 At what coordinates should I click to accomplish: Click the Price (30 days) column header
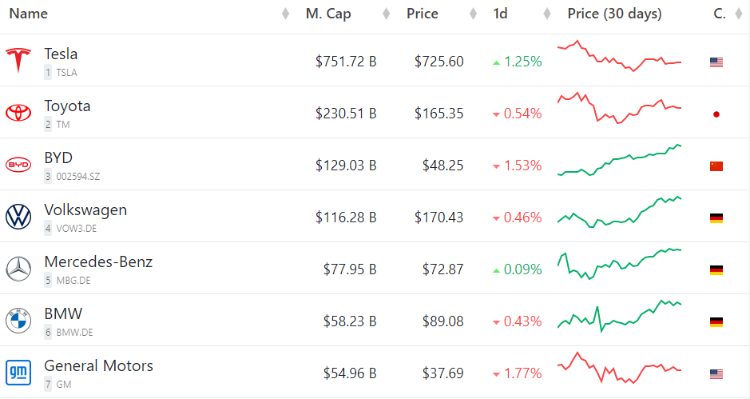[x=615, y=13]
